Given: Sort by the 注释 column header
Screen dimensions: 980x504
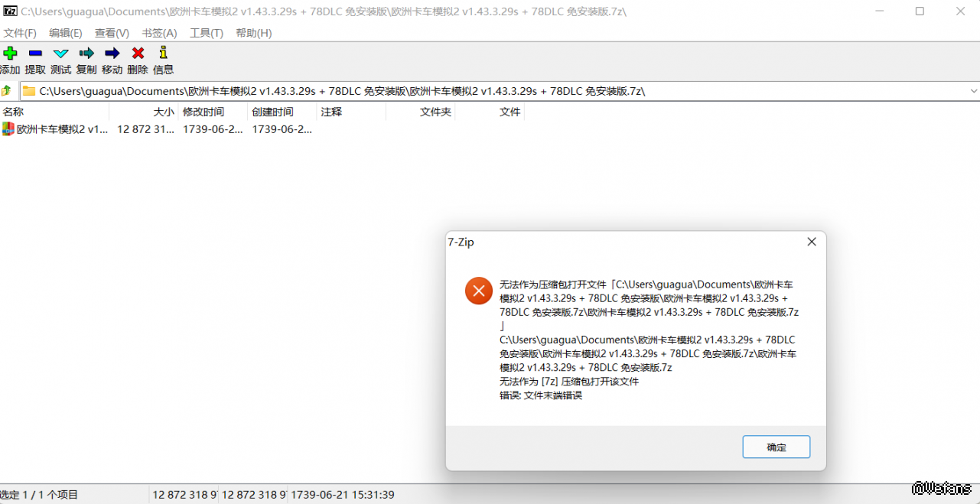Looking at the screenshot, I should click(351, 112).
